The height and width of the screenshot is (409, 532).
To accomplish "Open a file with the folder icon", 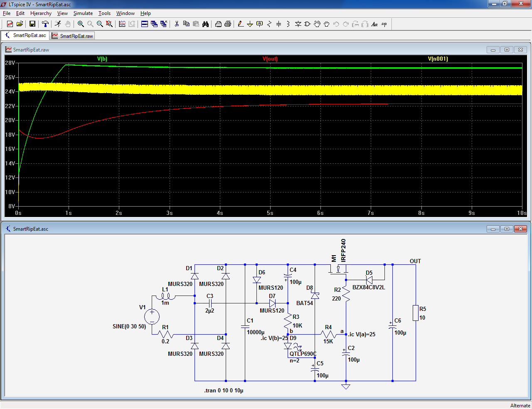I will [x=20, y=24].
